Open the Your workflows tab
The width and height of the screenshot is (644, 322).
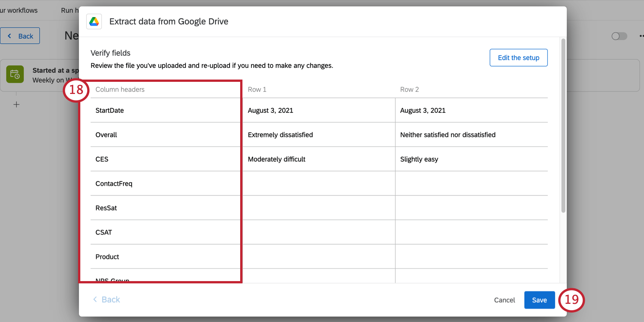19,10
